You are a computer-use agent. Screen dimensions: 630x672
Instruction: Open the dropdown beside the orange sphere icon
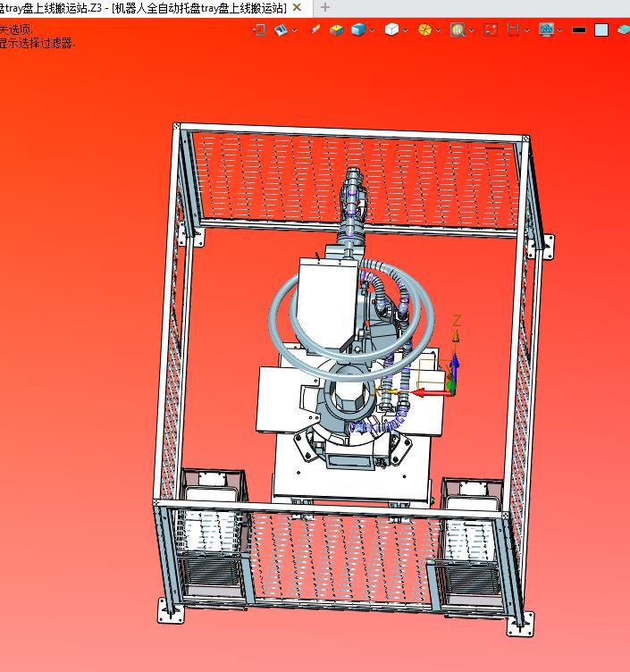(438, 30)
